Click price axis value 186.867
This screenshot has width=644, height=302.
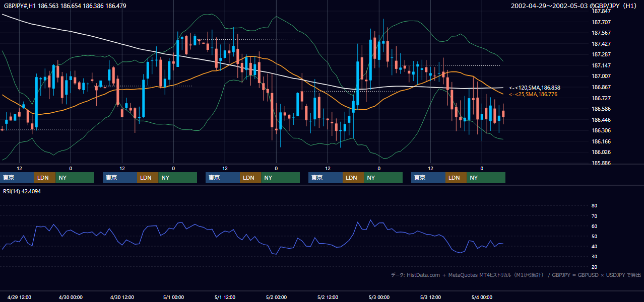point(601,87)
